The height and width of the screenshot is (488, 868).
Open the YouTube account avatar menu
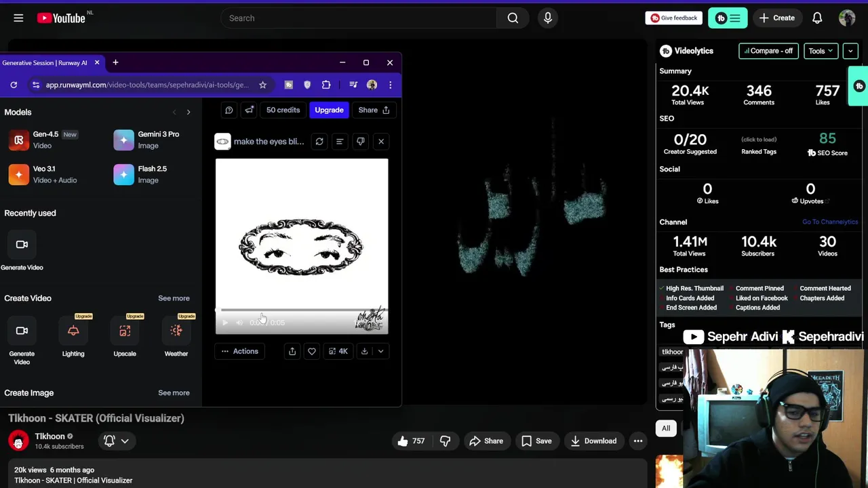(847, 18)
